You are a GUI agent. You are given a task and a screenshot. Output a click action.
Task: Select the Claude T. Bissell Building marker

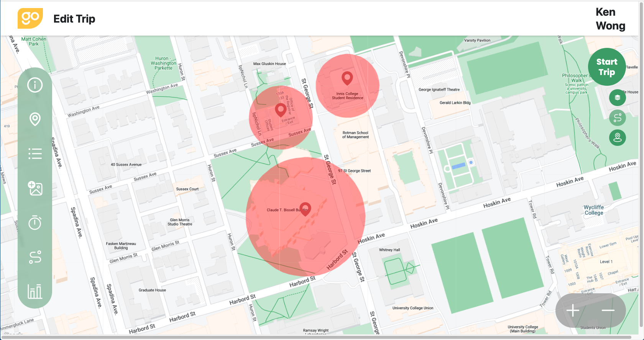point(305,209)
